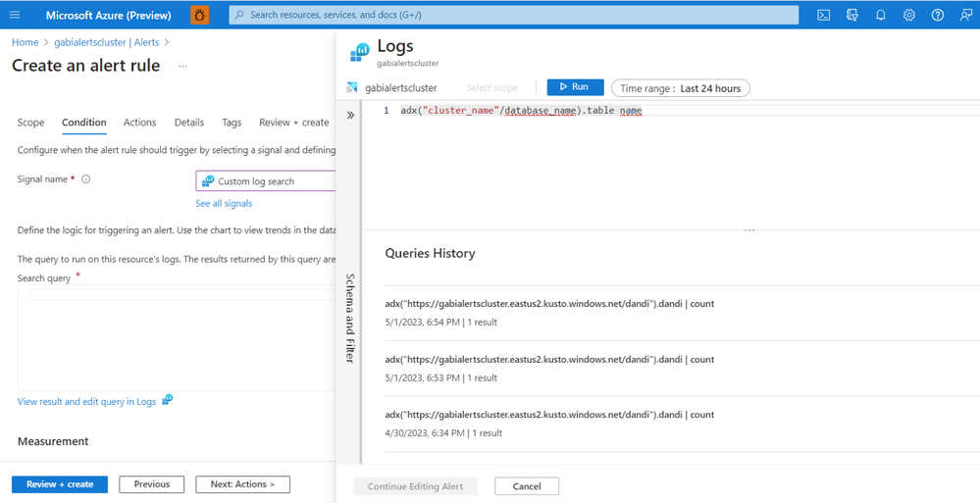
Task: Click the editor resize handle dots
Action: point(749,230)
